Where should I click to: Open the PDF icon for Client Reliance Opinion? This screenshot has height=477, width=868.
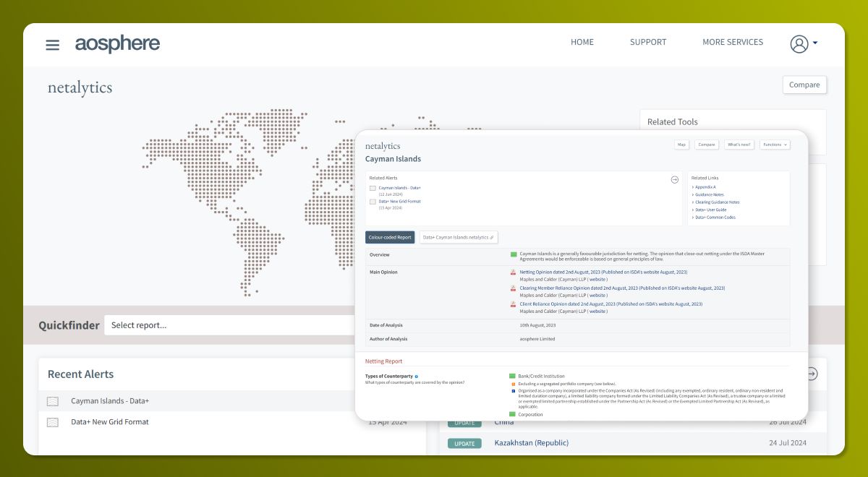(x=513, y=304)
